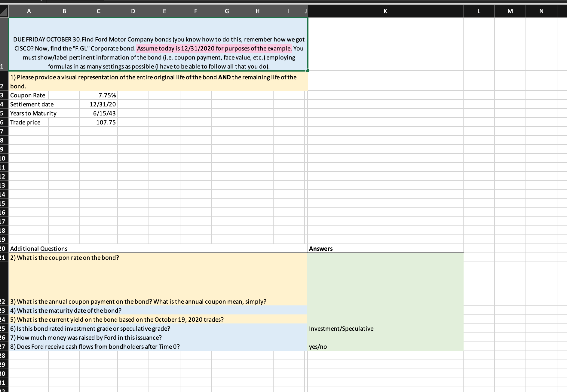Click question 1 visual representation cell
The height and width of the screenshot is (392, 567).
(158, 81)
